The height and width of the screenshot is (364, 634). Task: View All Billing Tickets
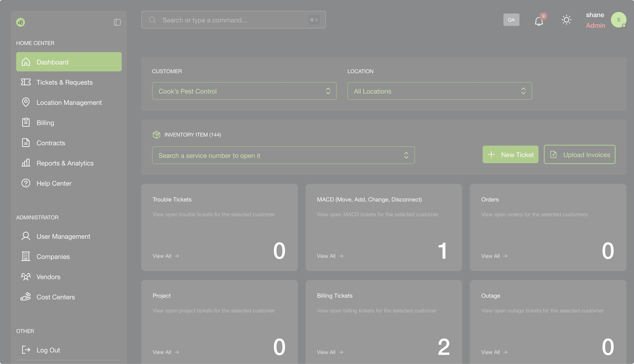point(330,352)
